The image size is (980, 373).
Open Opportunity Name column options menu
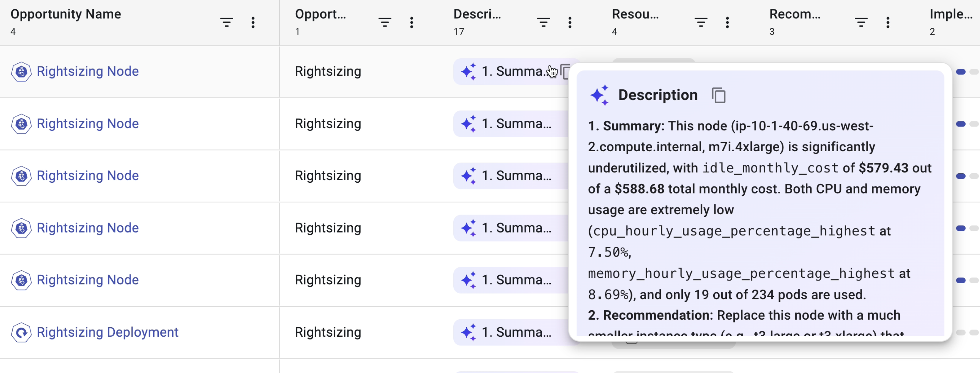[x=253, y=22]
